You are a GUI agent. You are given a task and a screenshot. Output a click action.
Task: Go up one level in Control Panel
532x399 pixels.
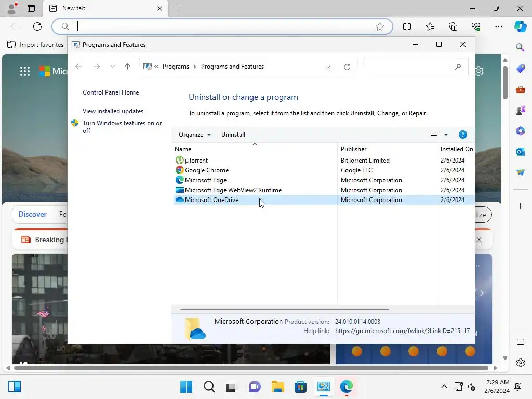[127, 66]
